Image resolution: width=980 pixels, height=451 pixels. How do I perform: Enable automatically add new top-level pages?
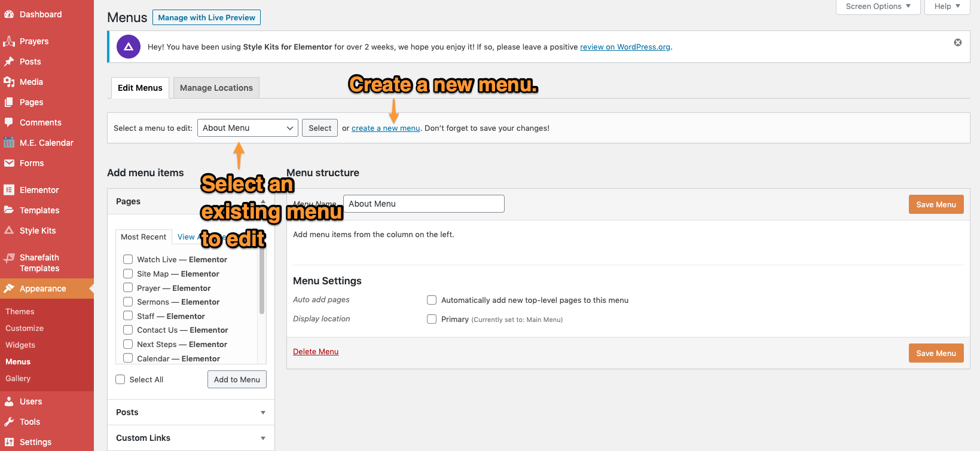[x=432, y=300]
